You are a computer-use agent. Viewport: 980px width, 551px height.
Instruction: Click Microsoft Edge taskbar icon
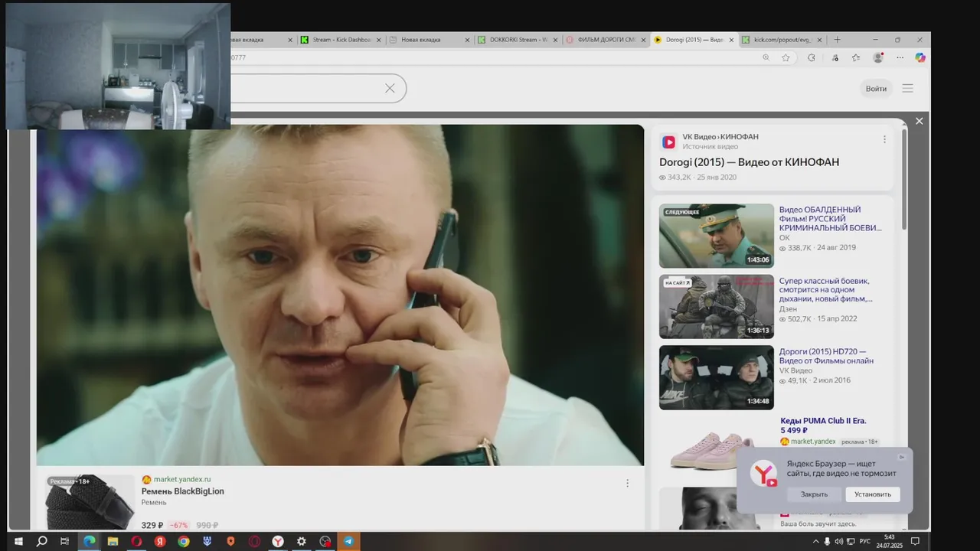click(90, 541)
